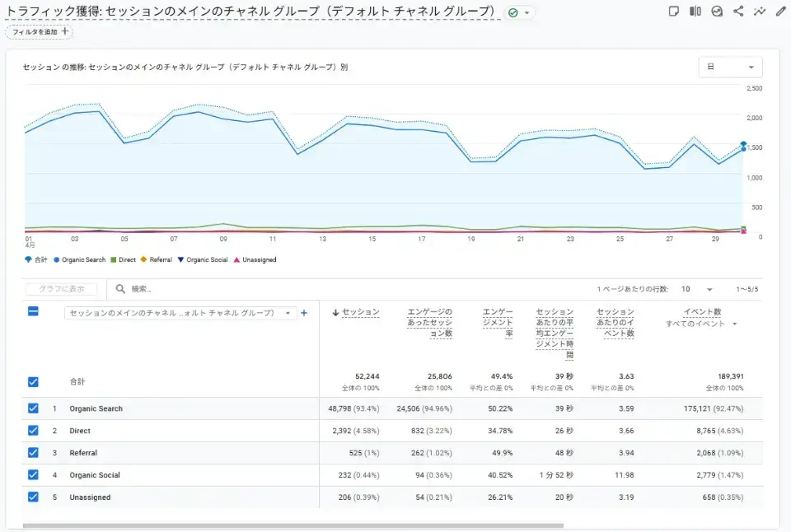Click the green data quality checkmark badge
The image size is (791, 532).
pos(513,12)
